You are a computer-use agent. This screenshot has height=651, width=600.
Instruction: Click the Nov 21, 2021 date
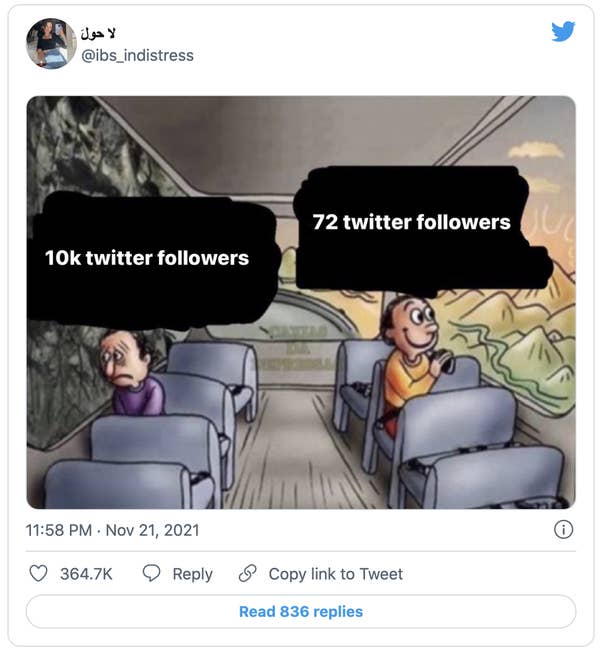pos(153,530)
